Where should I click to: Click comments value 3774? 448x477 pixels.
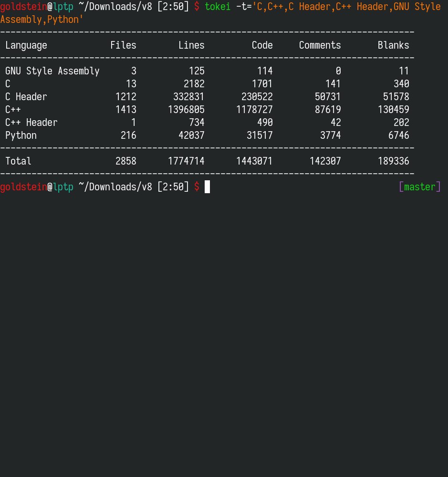[x=331, y=135]
